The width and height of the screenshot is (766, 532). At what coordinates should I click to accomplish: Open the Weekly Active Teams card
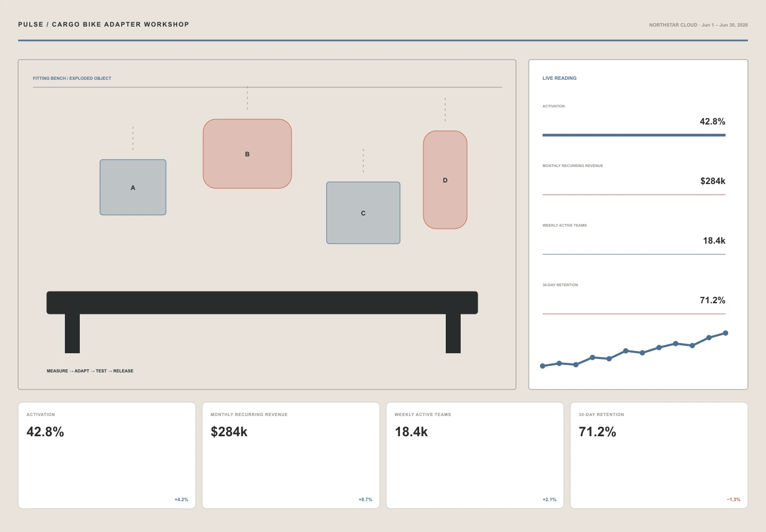click(475, 455)
